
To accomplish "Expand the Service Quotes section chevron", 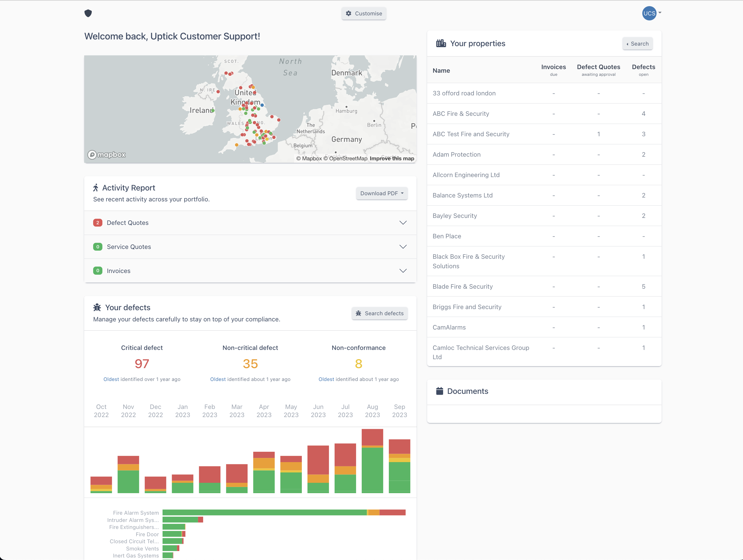I will coord(403,247).
